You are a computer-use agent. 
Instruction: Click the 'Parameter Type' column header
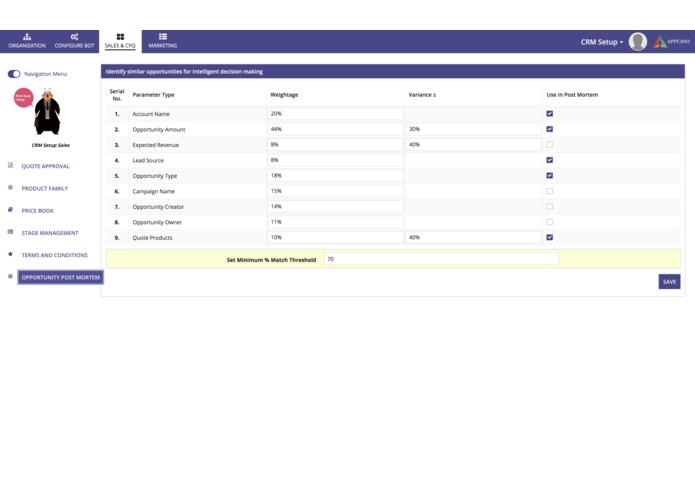pyautogui.click(x=153, y=95)
